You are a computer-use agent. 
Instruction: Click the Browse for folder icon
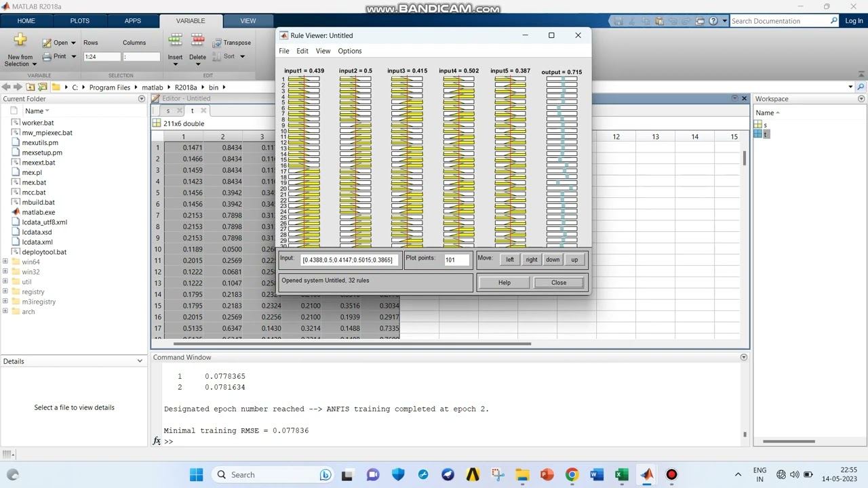[x=43, y=87]
